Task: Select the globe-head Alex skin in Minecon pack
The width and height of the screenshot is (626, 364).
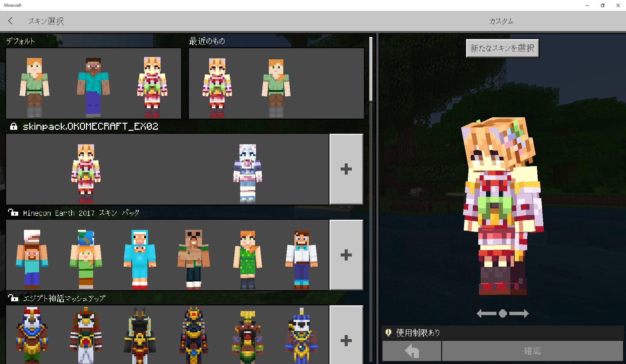Action: click(x=86, y=259)
